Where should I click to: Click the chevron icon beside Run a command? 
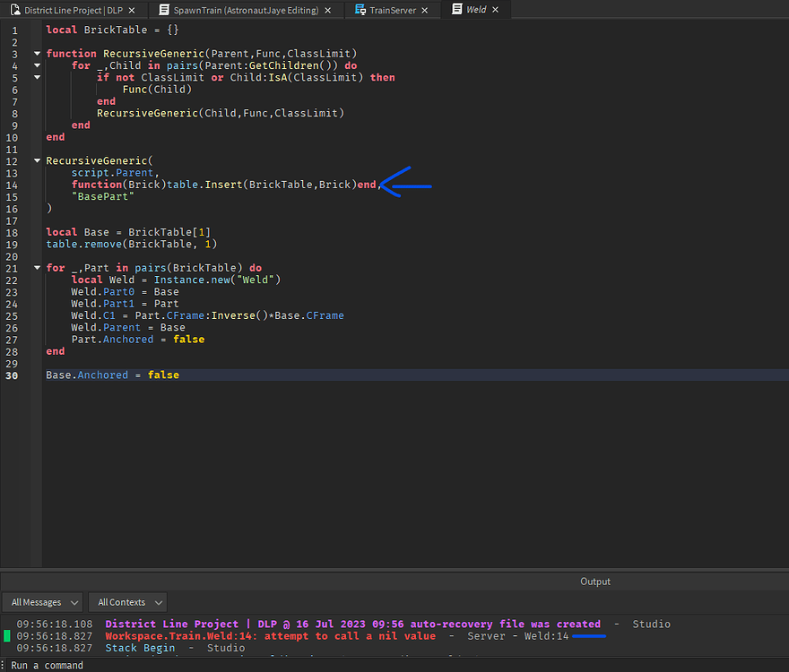pyautogui.click(x=4, y=665)
